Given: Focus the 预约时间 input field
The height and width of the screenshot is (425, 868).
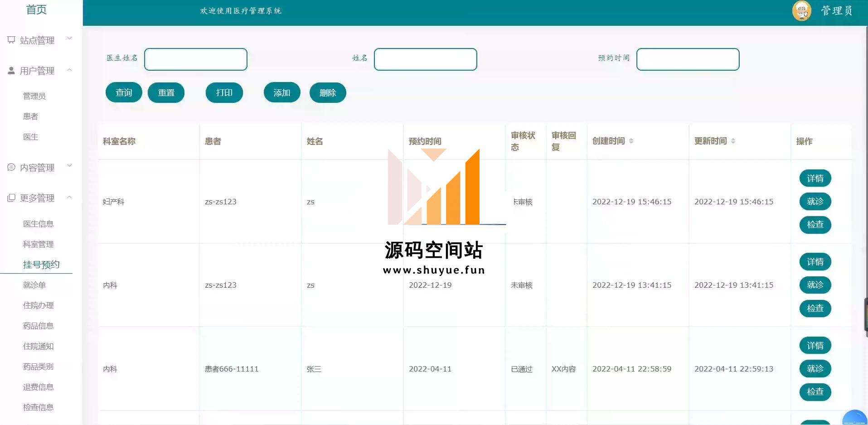Looking at the screenshot, I should pos(688,59).
